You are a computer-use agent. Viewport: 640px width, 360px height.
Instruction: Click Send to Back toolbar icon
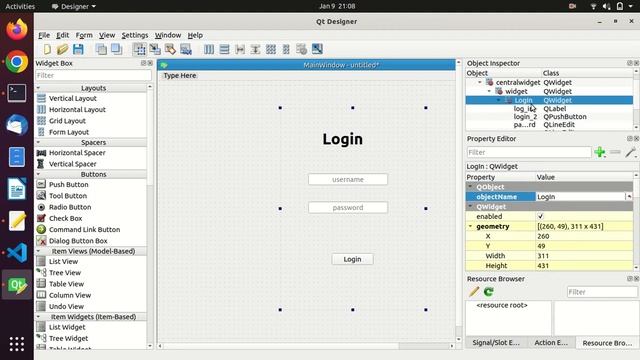(101, 49)
